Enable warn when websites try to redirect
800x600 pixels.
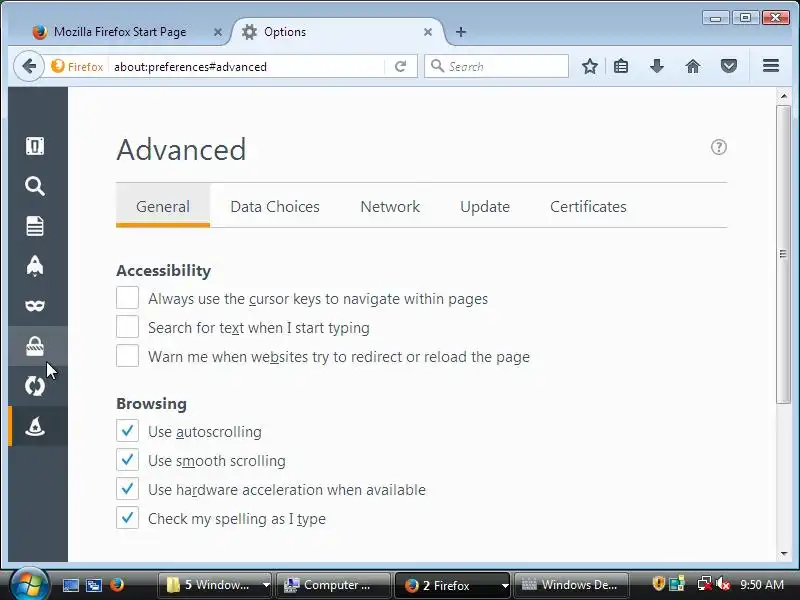[128, 356]
